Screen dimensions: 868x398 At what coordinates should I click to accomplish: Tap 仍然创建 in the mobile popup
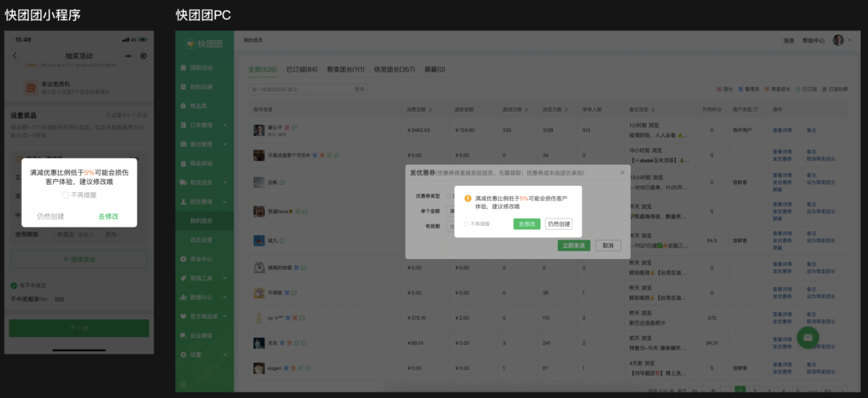pos(51,216)
